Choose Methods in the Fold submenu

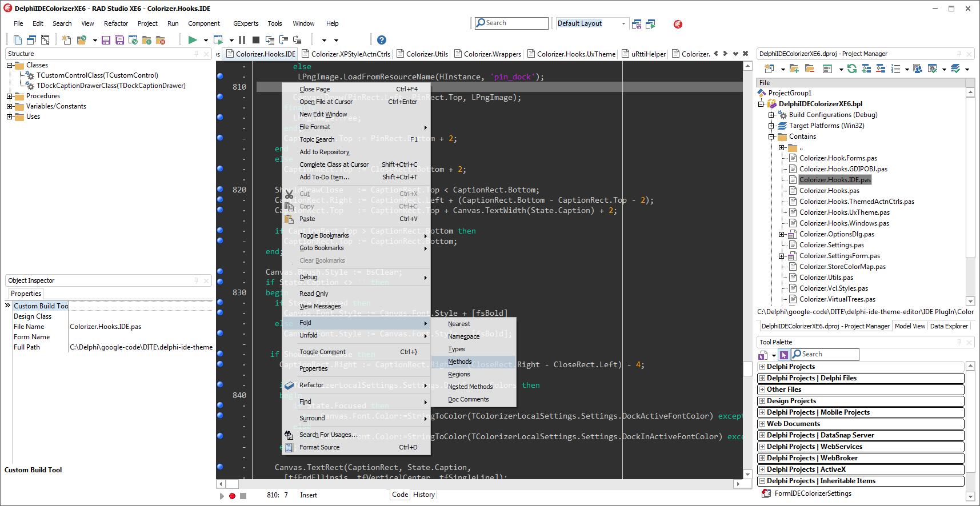click(x=460, y=362)
